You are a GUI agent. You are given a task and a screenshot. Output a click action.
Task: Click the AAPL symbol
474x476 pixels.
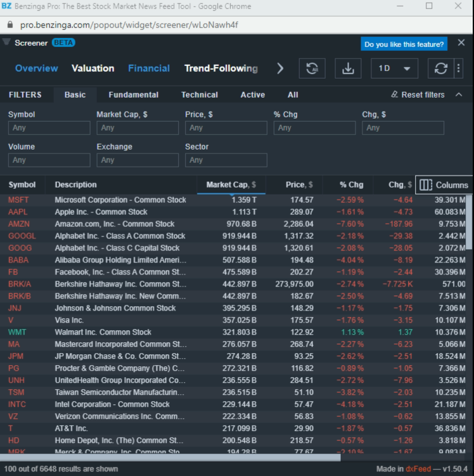click(18, 212)
